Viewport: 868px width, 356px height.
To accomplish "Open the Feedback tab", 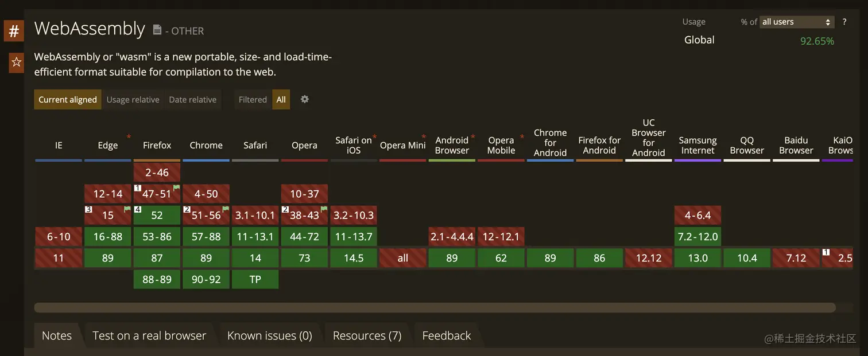I will pyautogui.click(x=447, y=336).
